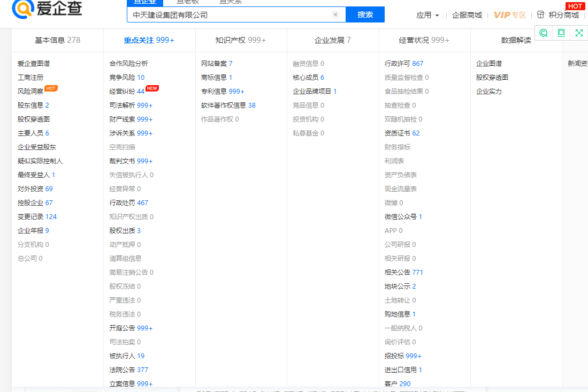This screenshot has width=588, height=392.
Task: Open 疑似实际控制人 entry
Action: [40, 161]
